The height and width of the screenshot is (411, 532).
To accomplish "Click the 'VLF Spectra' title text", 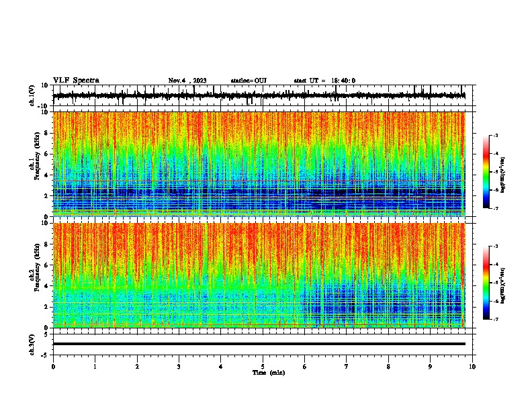I will click(76, 81).
